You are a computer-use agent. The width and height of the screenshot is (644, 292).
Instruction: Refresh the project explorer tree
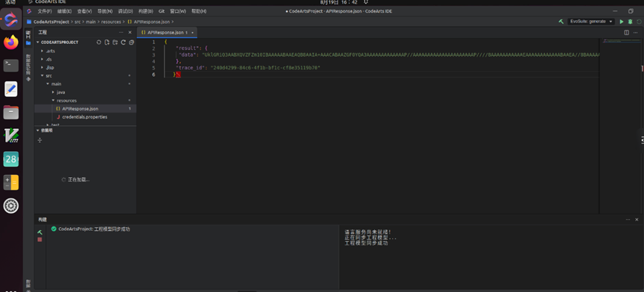coord(123,42)
